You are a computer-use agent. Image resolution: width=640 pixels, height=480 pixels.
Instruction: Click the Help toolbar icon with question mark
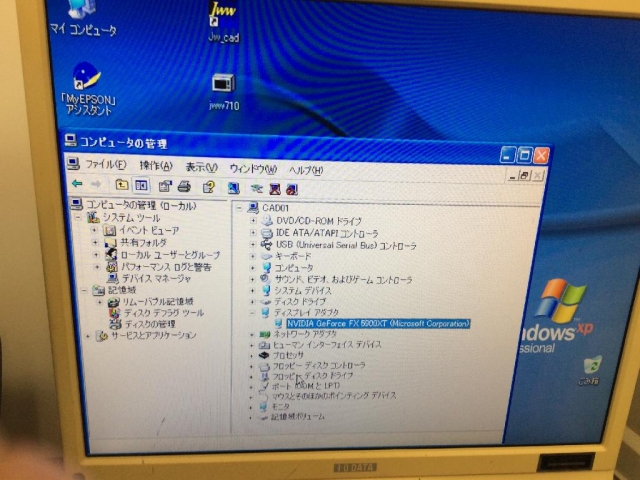209,187
